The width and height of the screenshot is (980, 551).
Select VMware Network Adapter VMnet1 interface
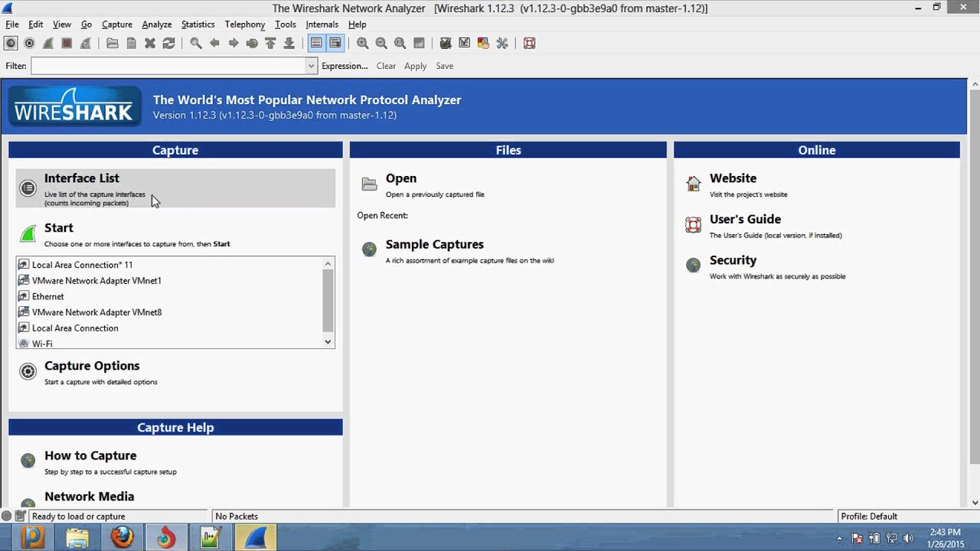point(96,281)
